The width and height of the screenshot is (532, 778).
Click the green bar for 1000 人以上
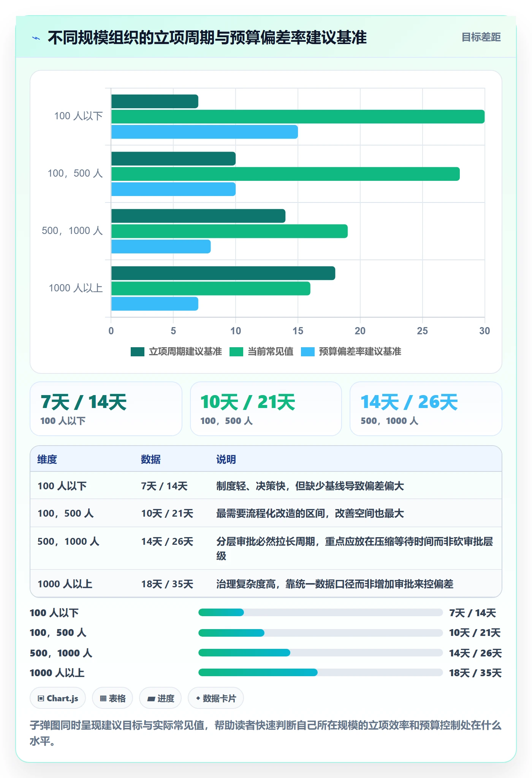211,289
